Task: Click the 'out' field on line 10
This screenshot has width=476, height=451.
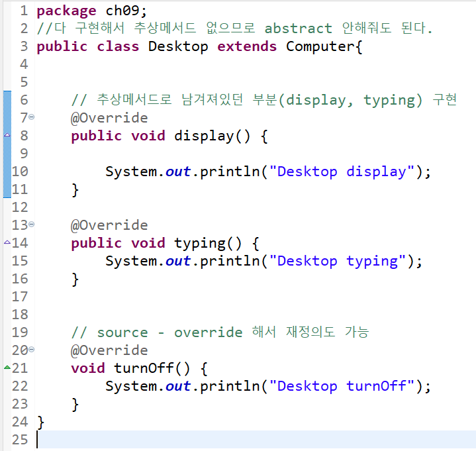Action: pos(178,172)
